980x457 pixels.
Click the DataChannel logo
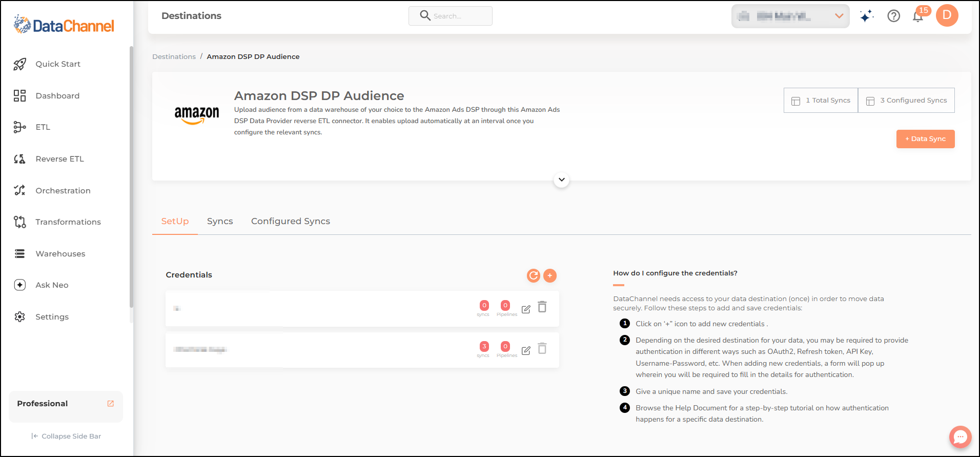click(x=64, y=25)
